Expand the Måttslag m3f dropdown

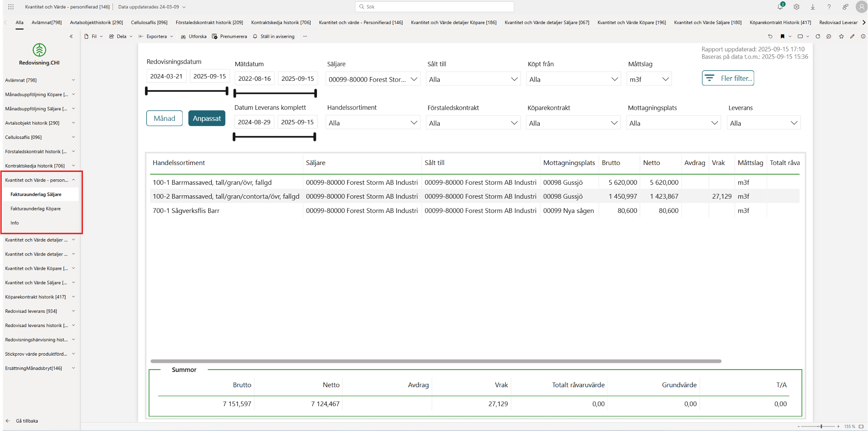(649, 79)
